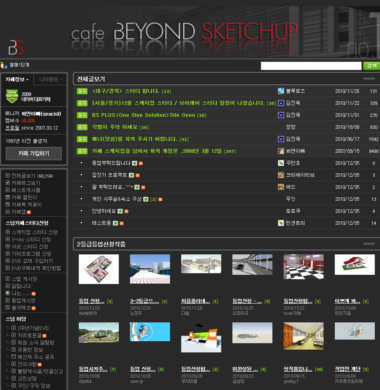Click the 94,006 member count text

pos(28,121)
